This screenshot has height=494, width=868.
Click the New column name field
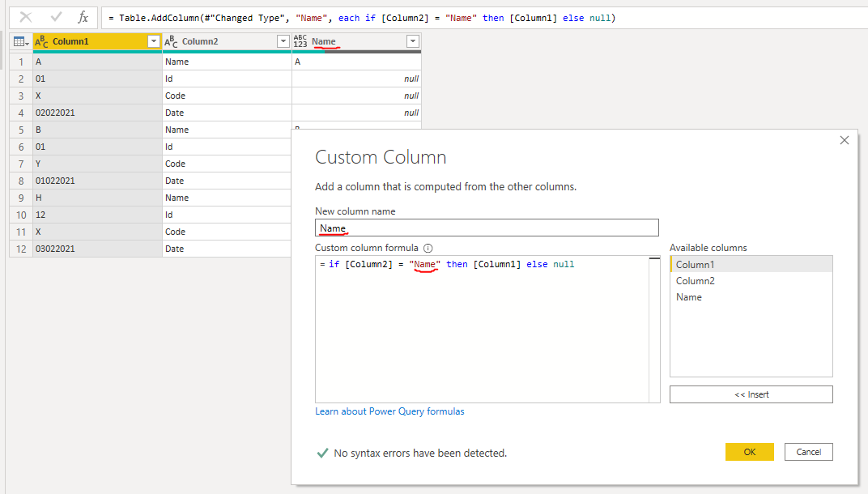pyautogui.click(x=487, y=228)
